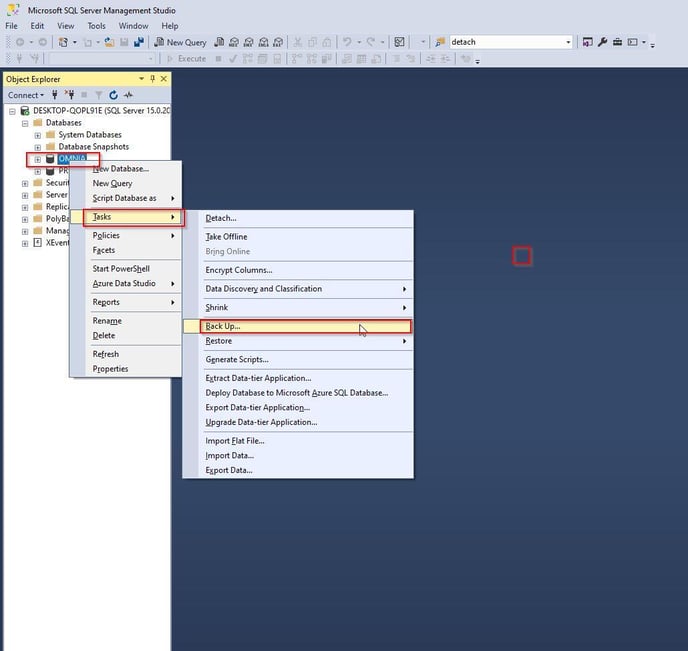Select Import Flat File... in the Tasks submenu
Screen dimensions: 688x651
click(298, 441)
